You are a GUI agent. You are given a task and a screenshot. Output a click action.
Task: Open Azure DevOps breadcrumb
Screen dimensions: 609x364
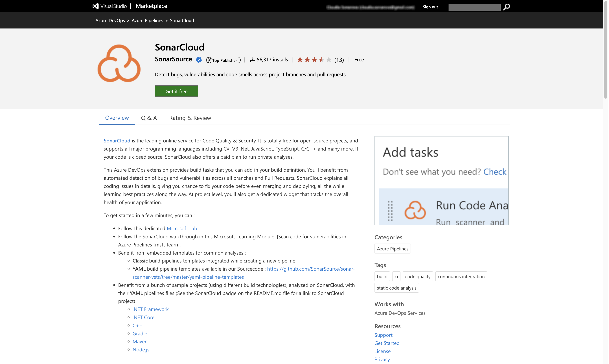click(x=110, y=21)
